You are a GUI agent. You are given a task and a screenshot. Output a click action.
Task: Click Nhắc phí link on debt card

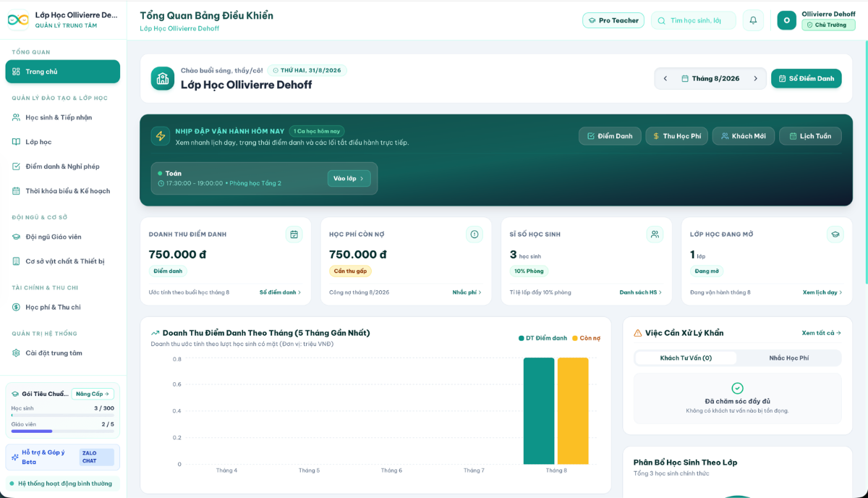coord(467,292)
